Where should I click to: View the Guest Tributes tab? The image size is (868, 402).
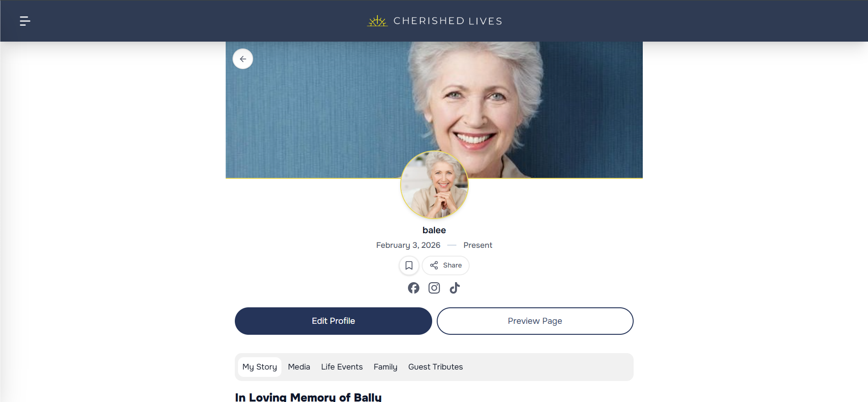pos(435,367)
